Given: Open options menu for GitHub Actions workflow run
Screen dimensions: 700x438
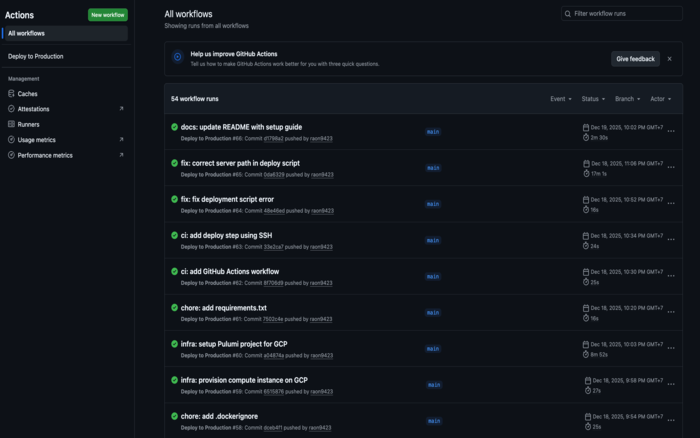Looking at the screenshot, I should click(x=671, y=276).
